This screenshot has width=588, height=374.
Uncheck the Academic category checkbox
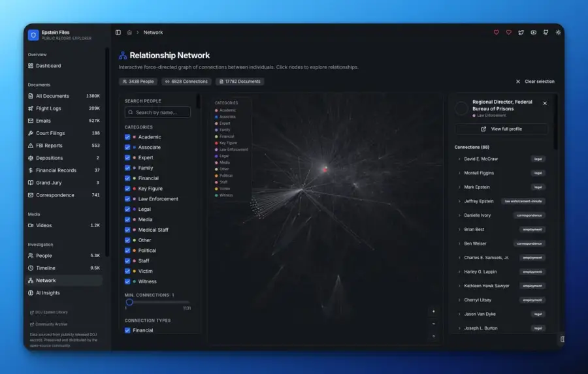[x=127, y=137]
